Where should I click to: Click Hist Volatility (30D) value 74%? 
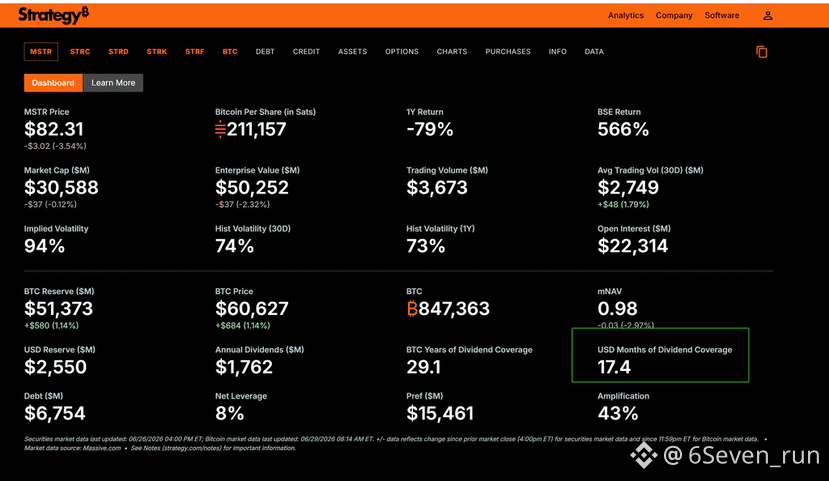coord(234,246)
